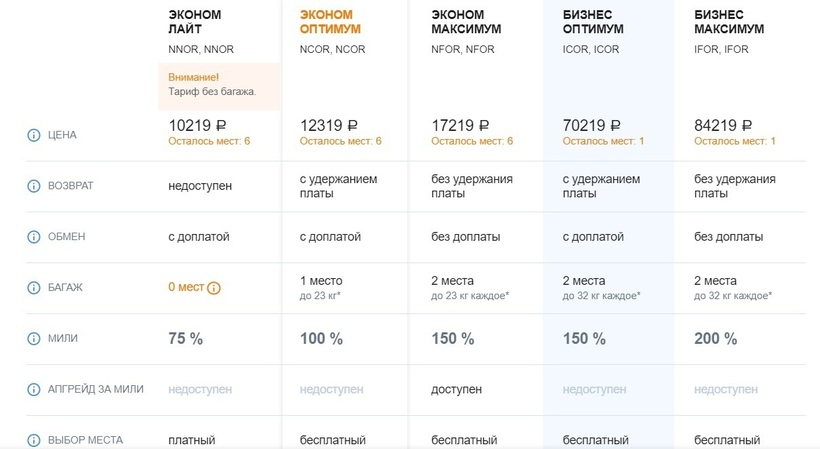The width and height of the screenshot is (820, 449).
Task: Click the Внимание no-baggage warning notice
Action: pos(219,85)
